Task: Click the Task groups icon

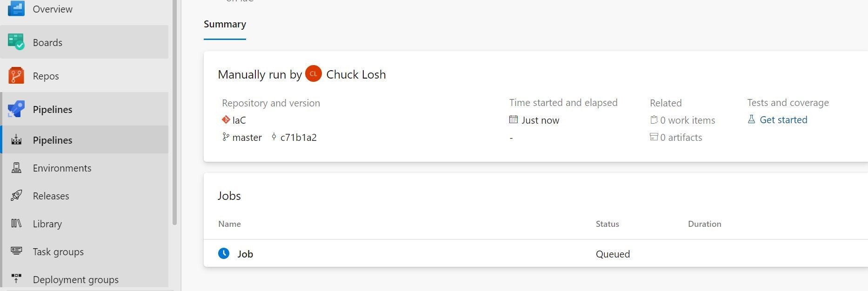Action: click(x=16, y=251)
